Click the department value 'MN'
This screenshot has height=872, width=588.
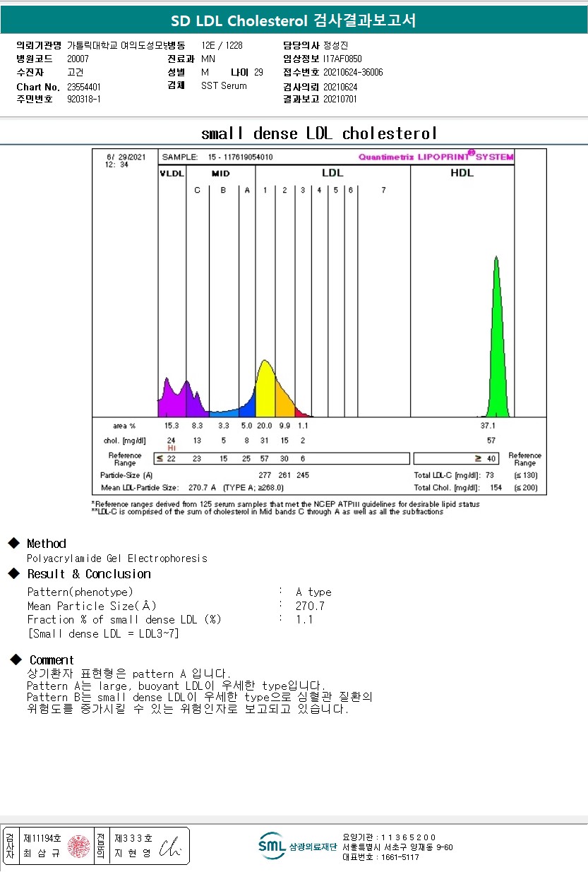(208, 59)
